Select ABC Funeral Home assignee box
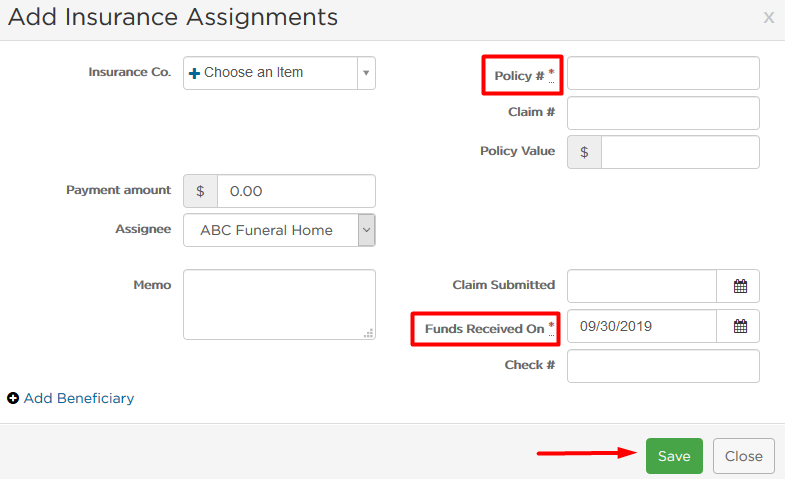 click(x=279, y=230)
